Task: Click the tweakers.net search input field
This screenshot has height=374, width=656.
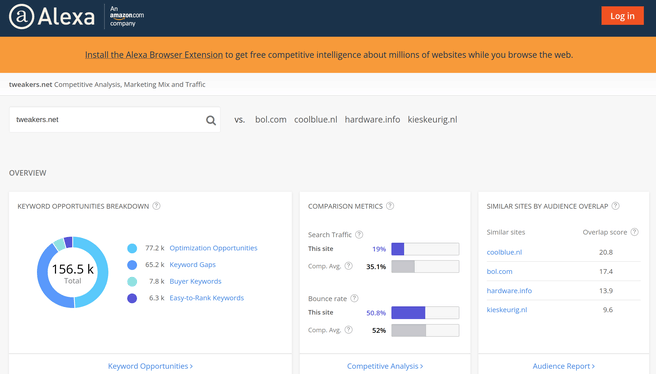Action: (x=115, y=120)
